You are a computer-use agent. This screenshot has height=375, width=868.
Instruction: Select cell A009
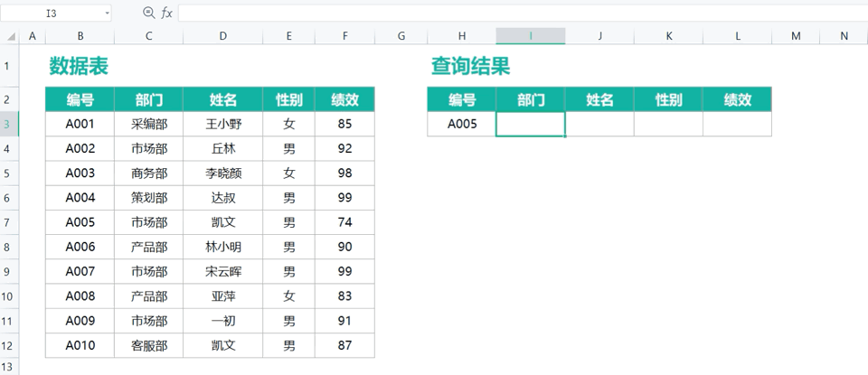80,321
